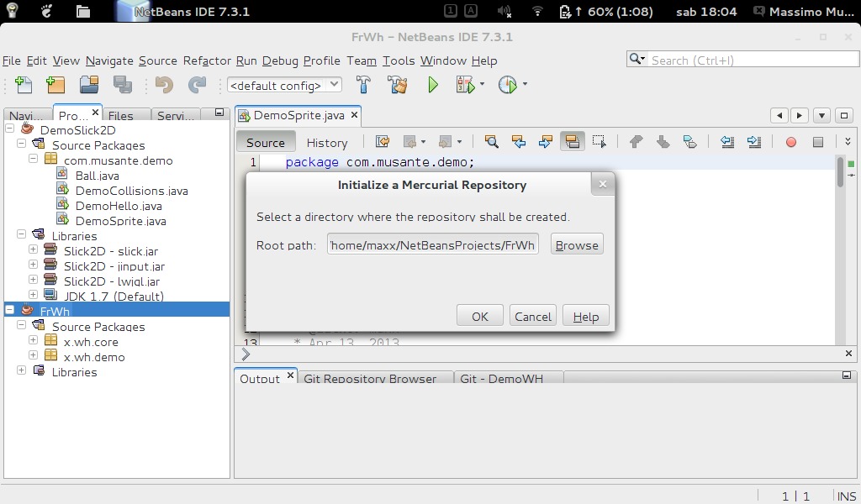Click the Debug Project icon
Image resolution: width=861 pixels, height=504 pixels.
pos(465,85)
